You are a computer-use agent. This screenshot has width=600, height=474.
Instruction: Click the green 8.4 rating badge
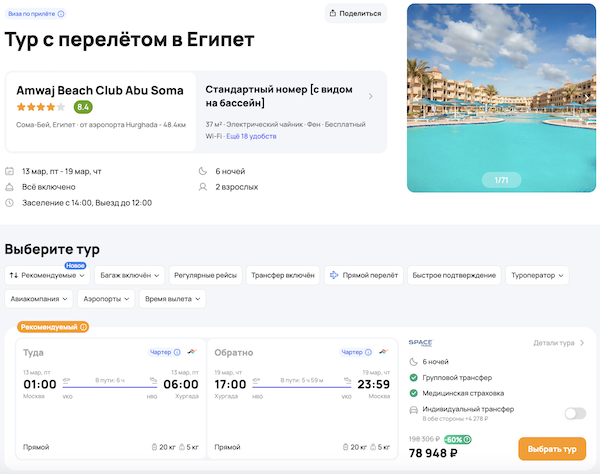83,107
